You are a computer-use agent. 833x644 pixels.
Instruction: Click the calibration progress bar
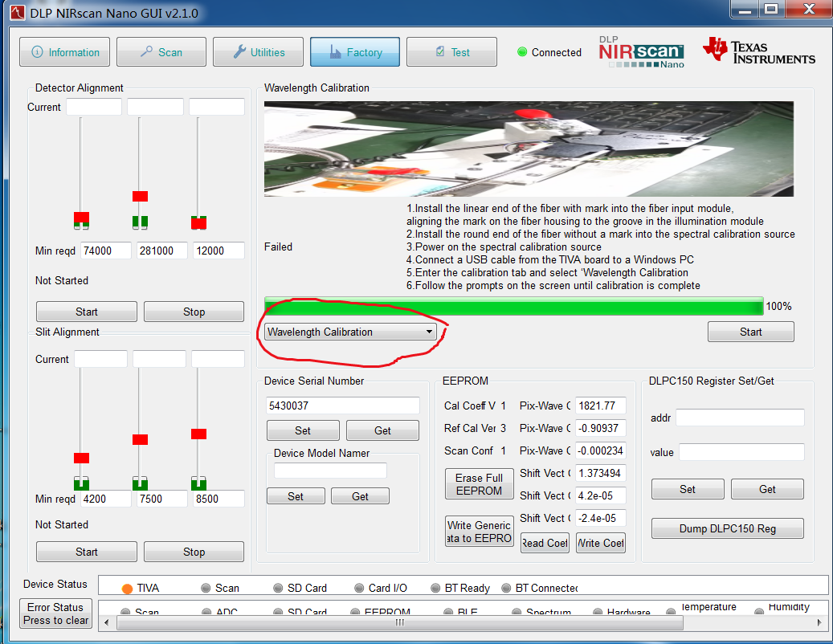tap(514, 306)
